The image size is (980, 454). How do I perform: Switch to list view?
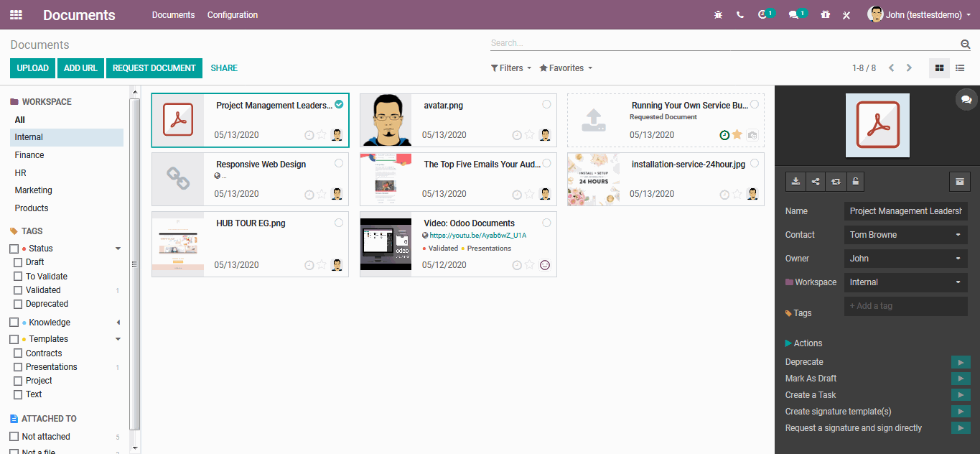point(959,68)
